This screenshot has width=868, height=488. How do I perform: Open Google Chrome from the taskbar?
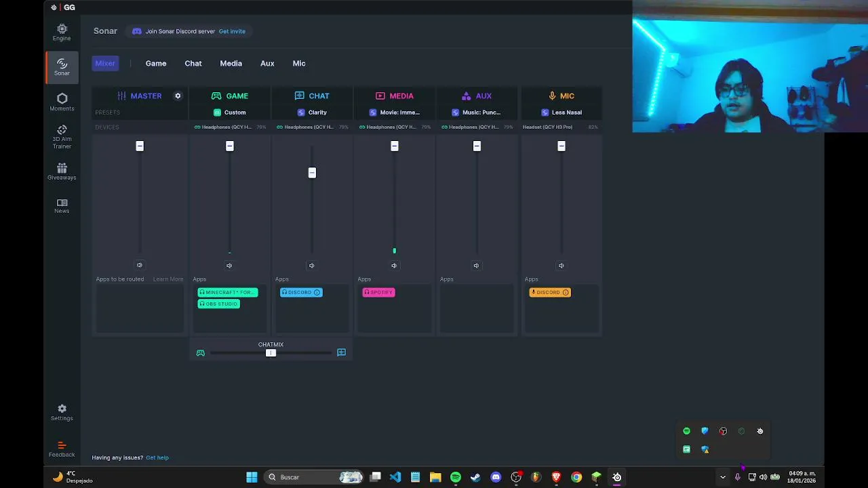[576, 477]
